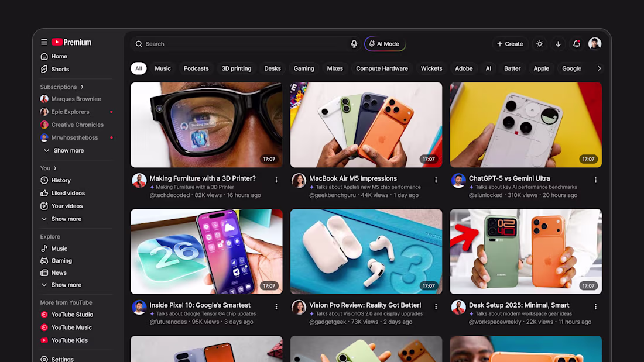Open options for MacBook Air M5 video
Viewport: 644px width, 362px height.
436,180
